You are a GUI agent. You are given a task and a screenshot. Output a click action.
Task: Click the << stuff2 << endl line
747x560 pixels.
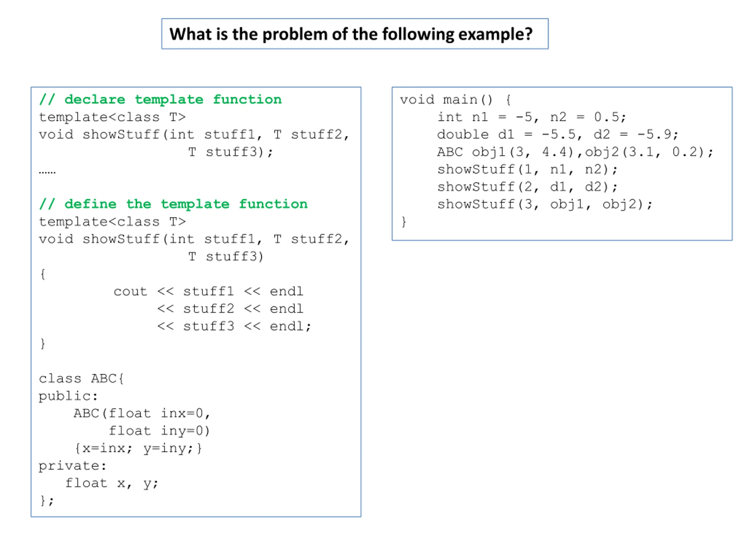(230, 309)
